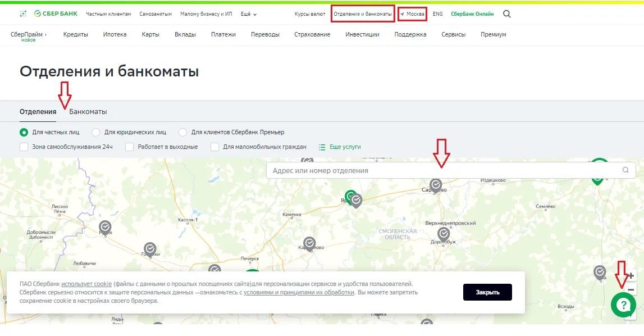The width and height of the screenshot is (644, 336).
Task: Click the magnifier icon in address search field
Action: point(625,170)
